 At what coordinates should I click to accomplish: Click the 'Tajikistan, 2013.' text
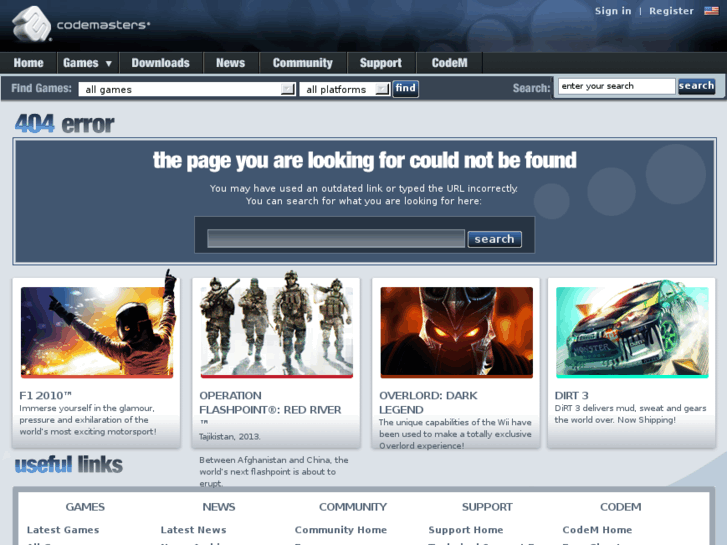pos(230,436)
